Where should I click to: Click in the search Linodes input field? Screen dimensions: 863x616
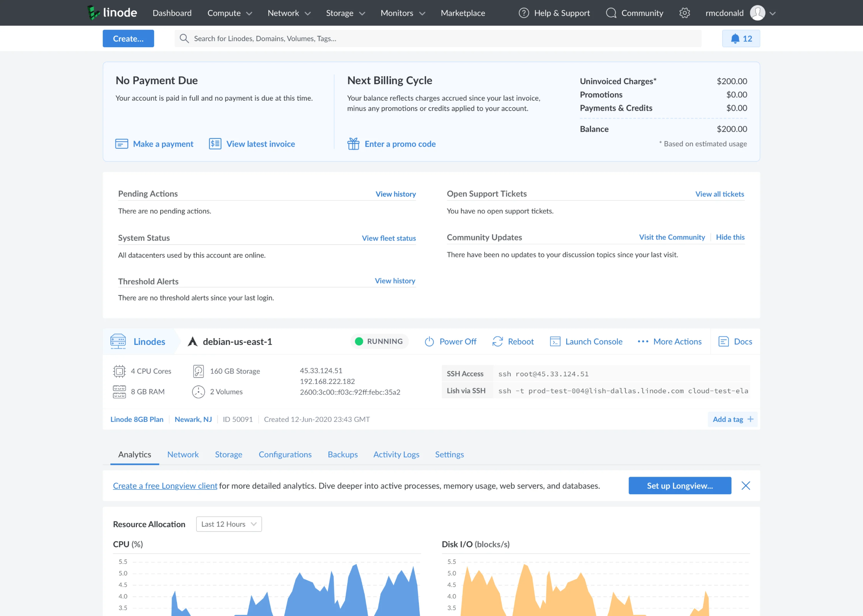coord(438,39)
